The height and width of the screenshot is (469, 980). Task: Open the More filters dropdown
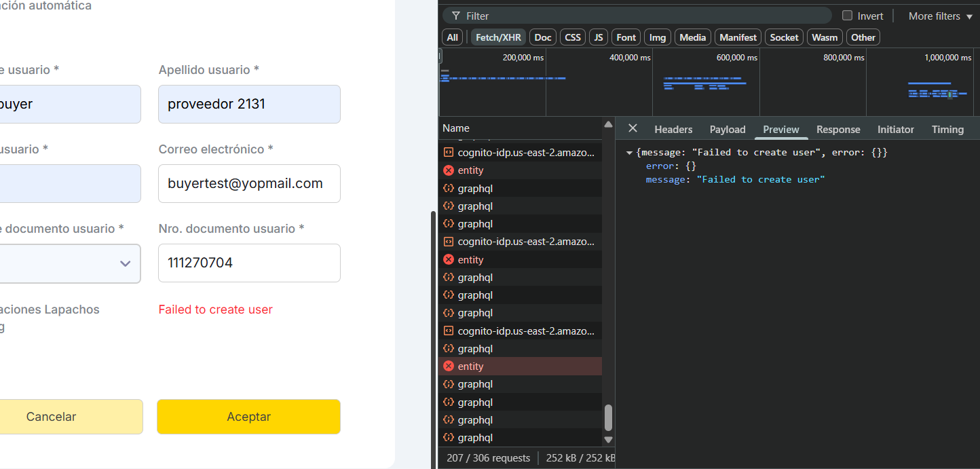940,16
